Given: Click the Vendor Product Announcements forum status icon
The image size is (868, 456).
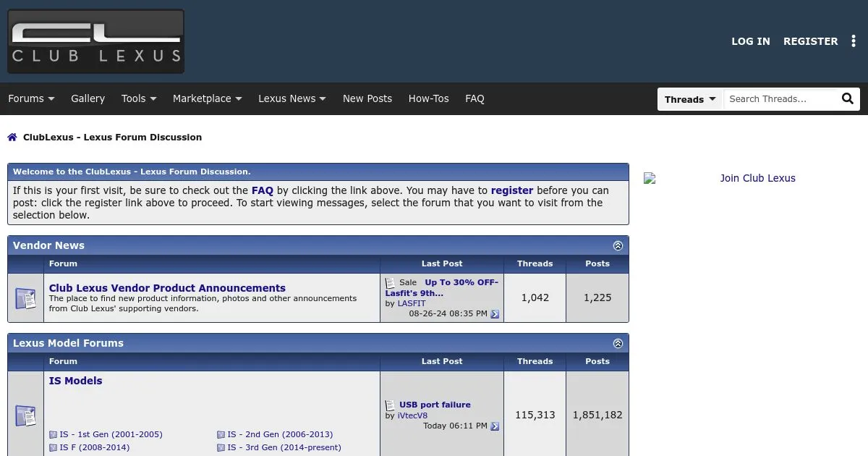Looking at the screenshot, I should [25, 298].
